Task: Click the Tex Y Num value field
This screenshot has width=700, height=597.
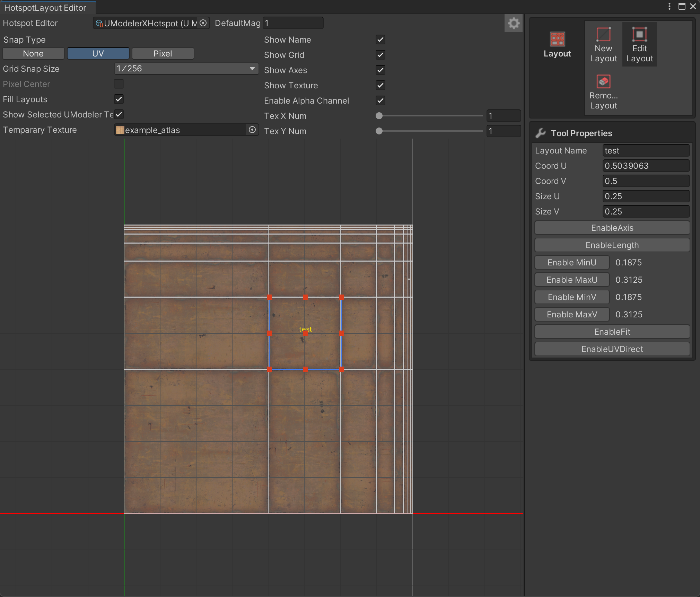Action: 504,131
